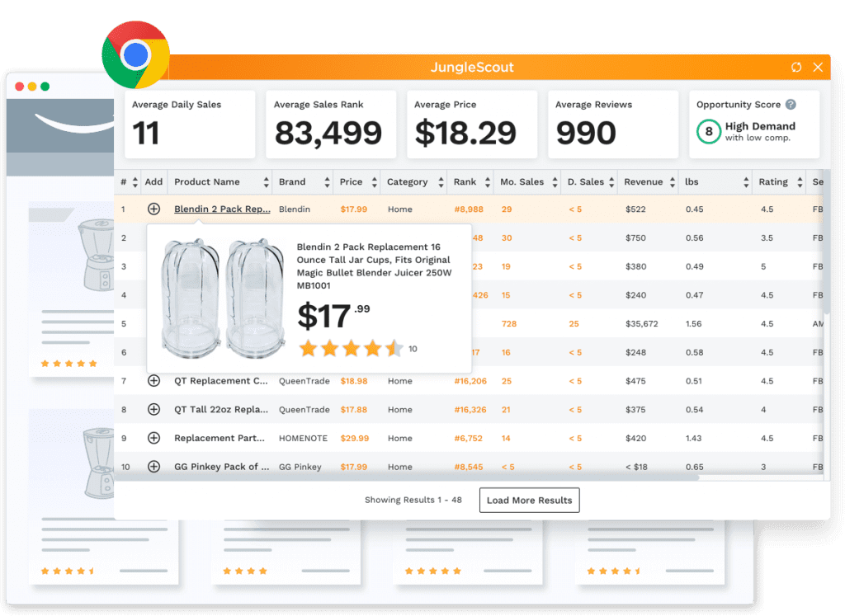Click plus icon for HOMENOTE Replacement Part
Screen dimensions: 845x616
[153, 439]
